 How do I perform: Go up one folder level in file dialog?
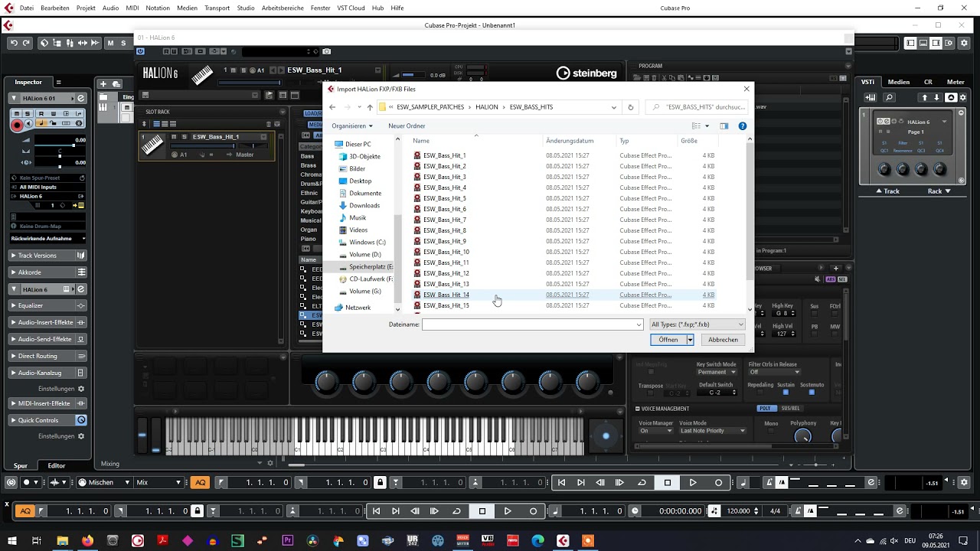coord(370,107)
